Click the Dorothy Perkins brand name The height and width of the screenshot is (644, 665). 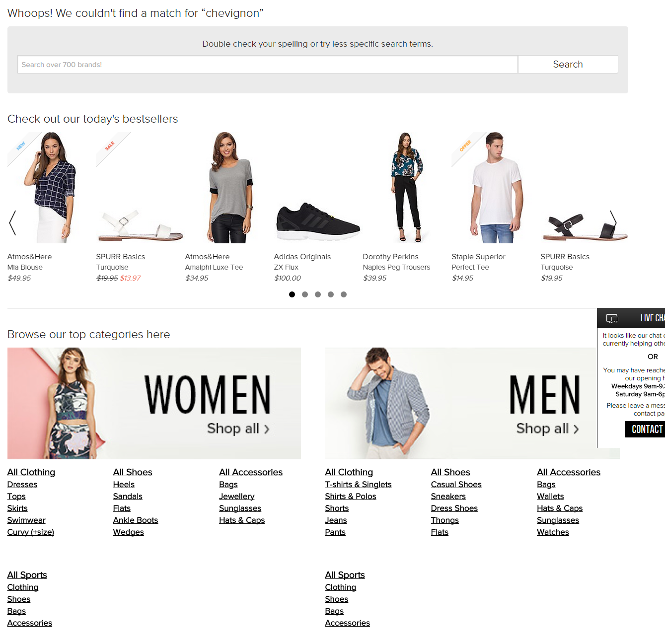(x=391, y=257)
